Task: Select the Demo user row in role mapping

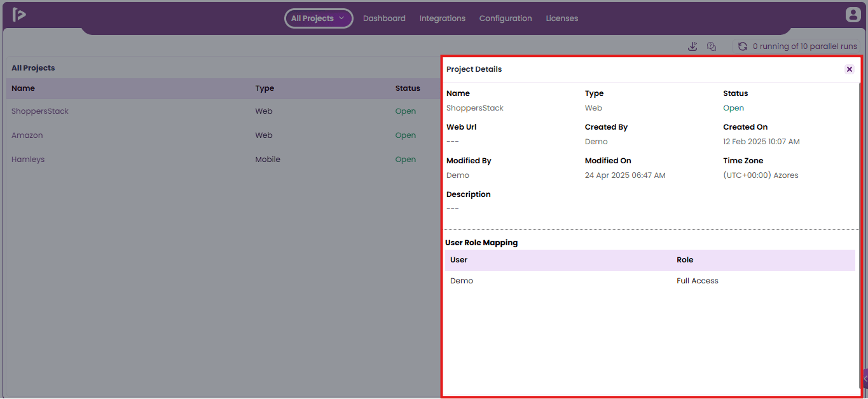Action: pyautogui.click(x=650, y=281)
